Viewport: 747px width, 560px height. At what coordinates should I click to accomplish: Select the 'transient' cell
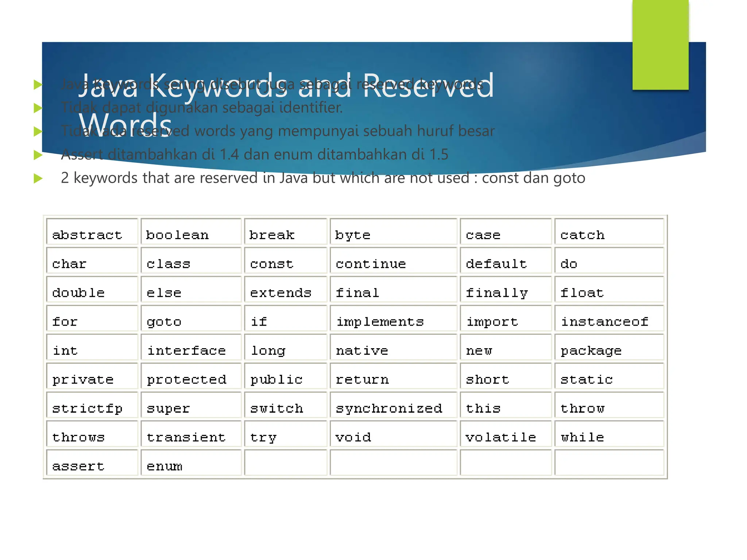191,433
